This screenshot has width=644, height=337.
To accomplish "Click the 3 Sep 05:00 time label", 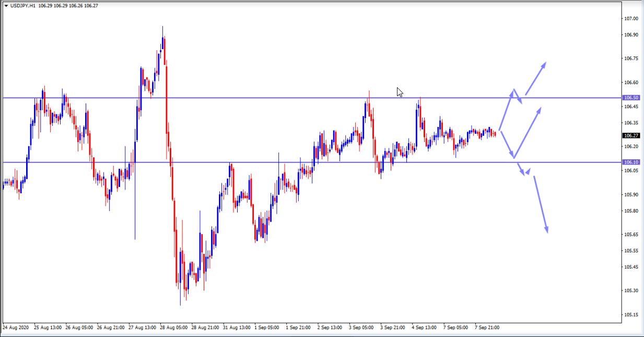I will point(361,328).
